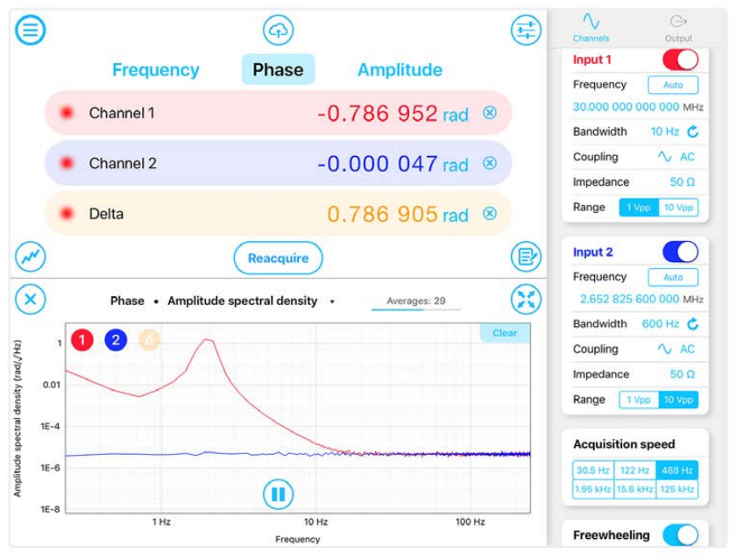Screen dimensions: 736x560
Task: Change Input 2 coupling sine icon
Action: click(x=664, y=350)
